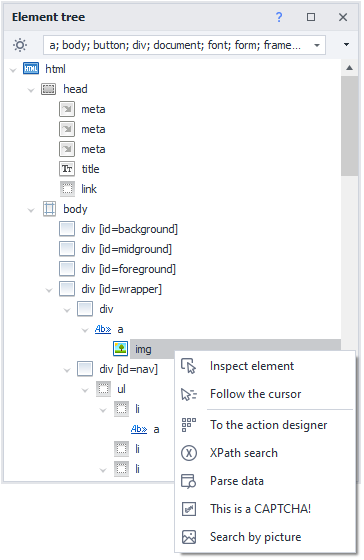This screenshot has width=364, height=560.
Task: Click the img picture icon
Action: point(120,349)
